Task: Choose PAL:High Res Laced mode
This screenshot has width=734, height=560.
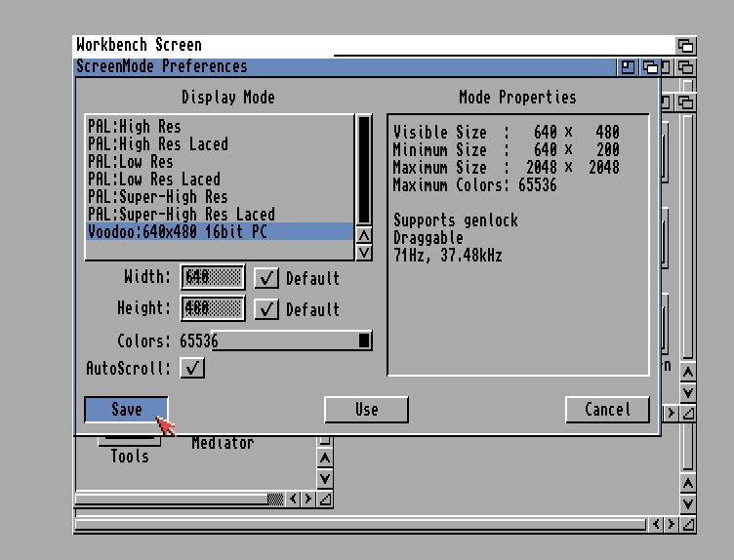Action: click(x=158, y=143)
